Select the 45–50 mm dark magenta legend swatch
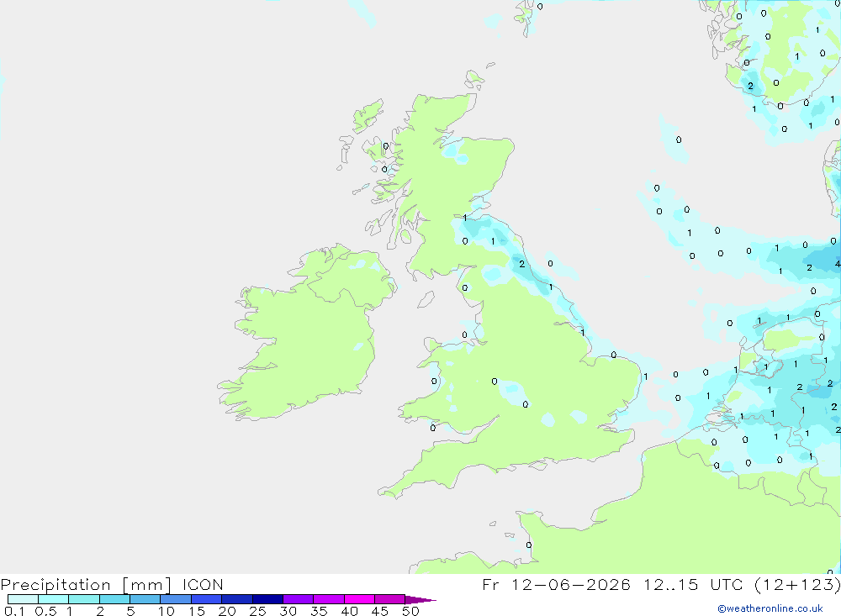The width and height of the screenshot is (841, 616). point(390,599)
